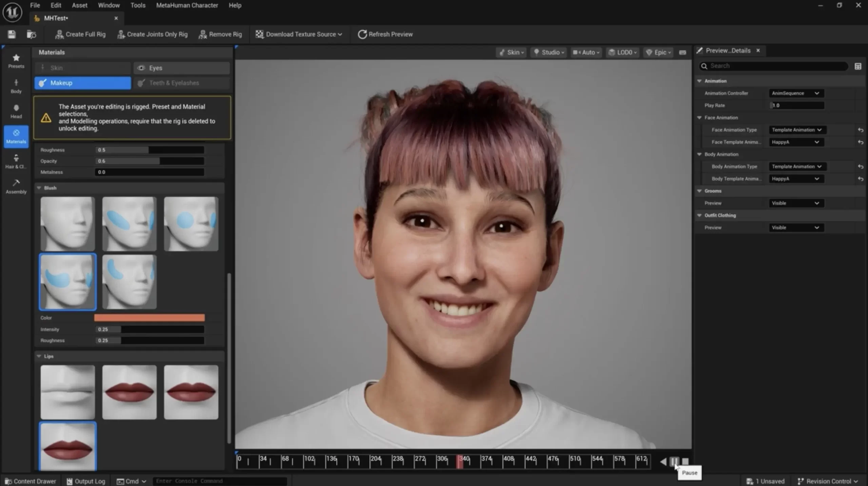The width and height of the screenshot is (868, 486).
Task: Click Create Full Rig button
Action: 80,34
